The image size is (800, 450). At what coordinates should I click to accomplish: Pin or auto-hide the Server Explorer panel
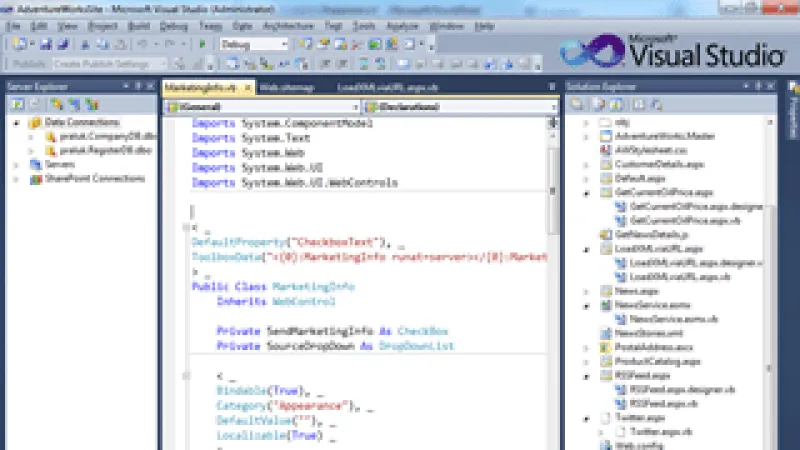tap(138, 86)
